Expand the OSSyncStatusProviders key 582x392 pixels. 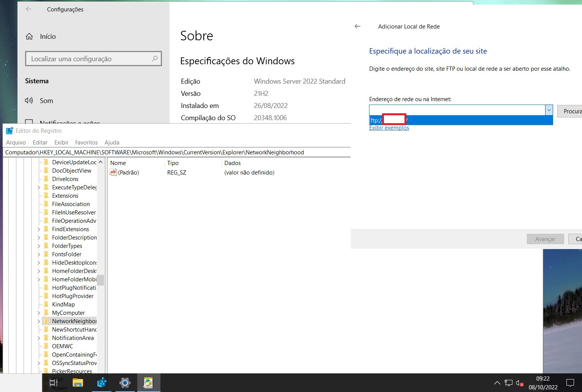coord(39,363)
